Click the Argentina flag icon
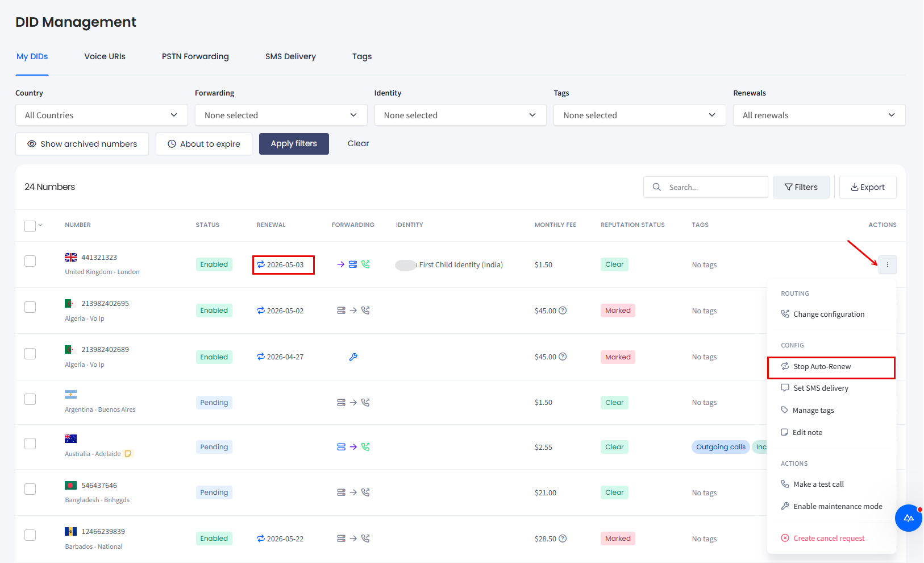924x563 pixels. point(70,394)
